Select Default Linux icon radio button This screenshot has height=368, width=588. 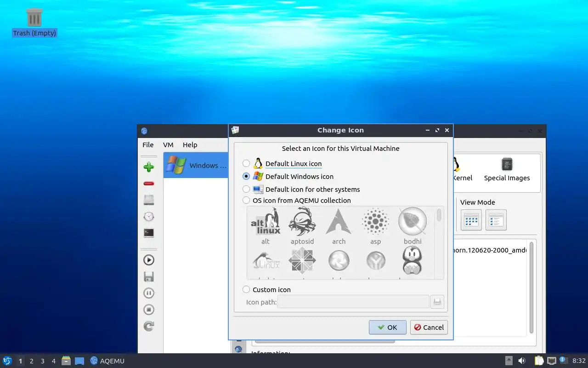pyautogui.click(x=246, y=163)
